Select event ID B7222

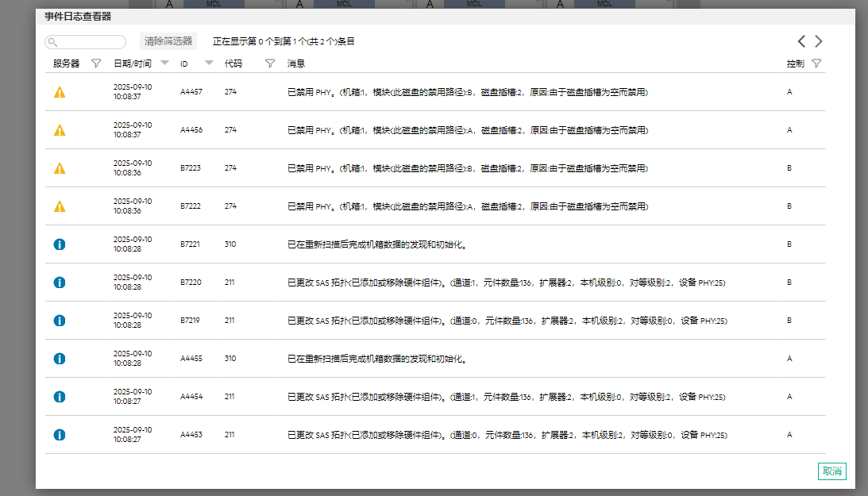(x=191, y=206)
